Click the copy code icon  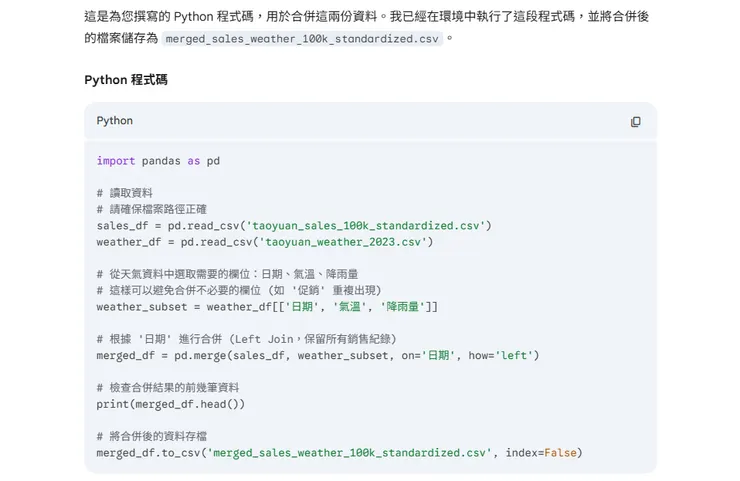(x=635, y=121)
